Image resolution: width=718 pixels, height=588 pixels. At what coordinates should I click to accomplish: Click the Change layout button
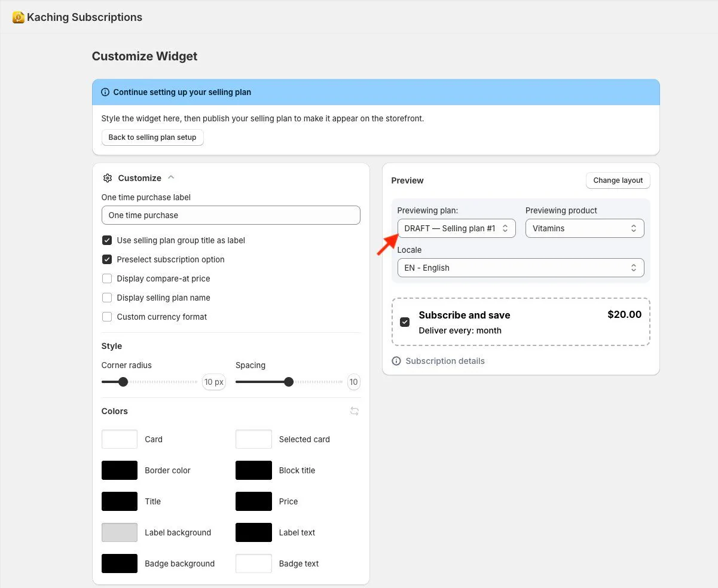pyautogui.click(x=618, y=180)
